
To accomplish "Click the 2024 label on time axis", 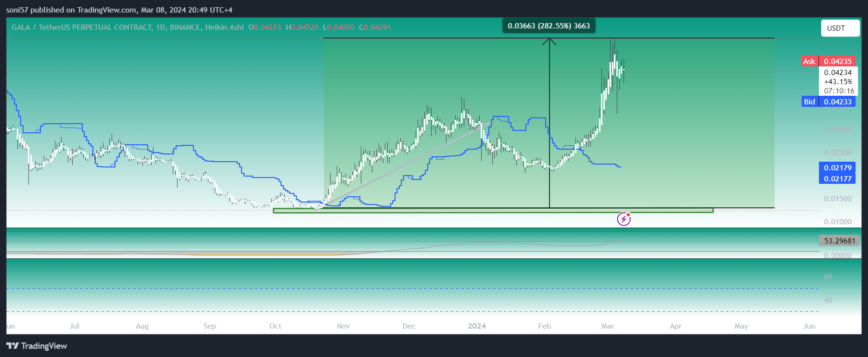I will click(x=477, y=326).
